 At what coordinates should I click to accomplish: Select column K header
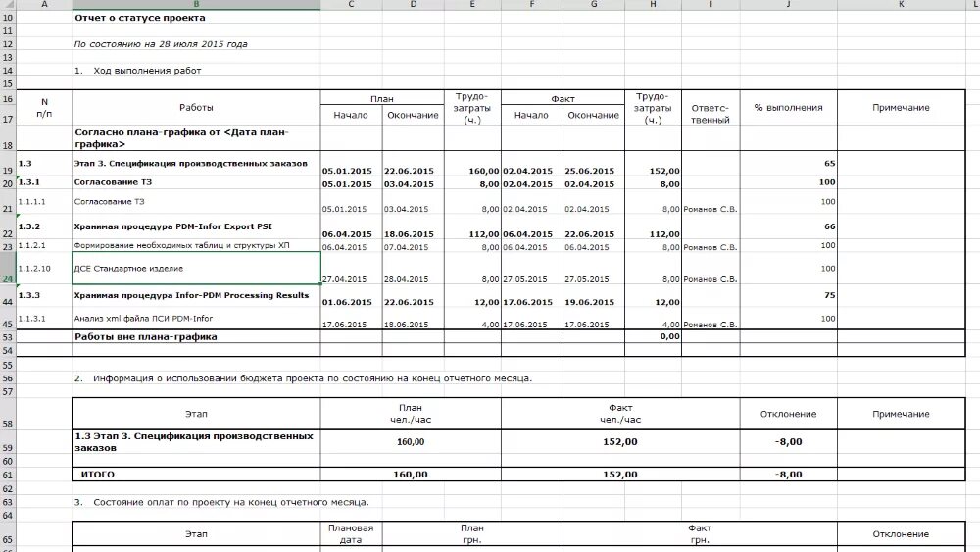coord(902,4)
